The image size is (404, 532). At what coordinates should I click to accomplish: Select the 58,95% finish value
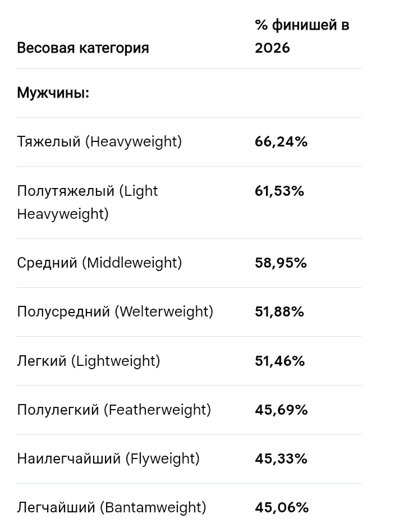(x=281, y=263)
